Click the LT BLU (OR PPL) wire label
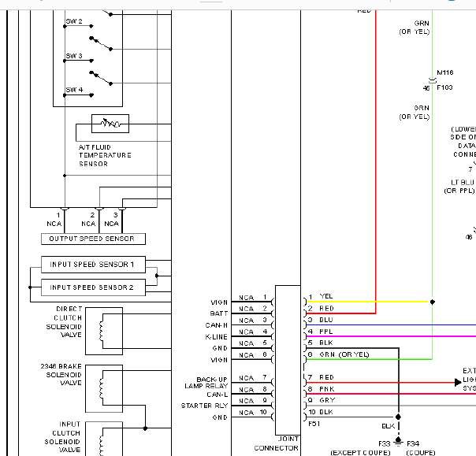Viewport: 476px width, 456px height. click(459, 187)
